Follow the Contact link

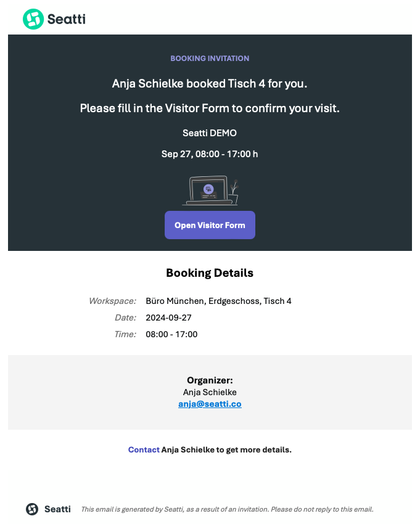click(x=144, y=449)
